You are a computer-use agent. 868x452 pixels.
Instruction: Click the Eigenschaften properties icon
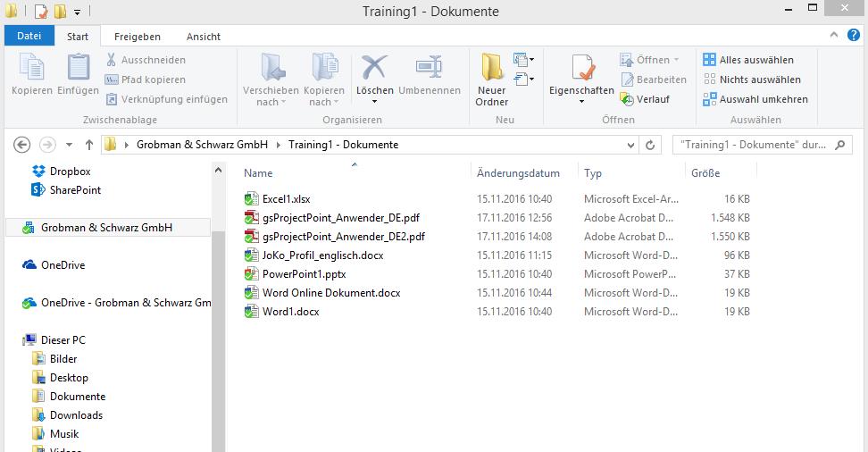582,68
